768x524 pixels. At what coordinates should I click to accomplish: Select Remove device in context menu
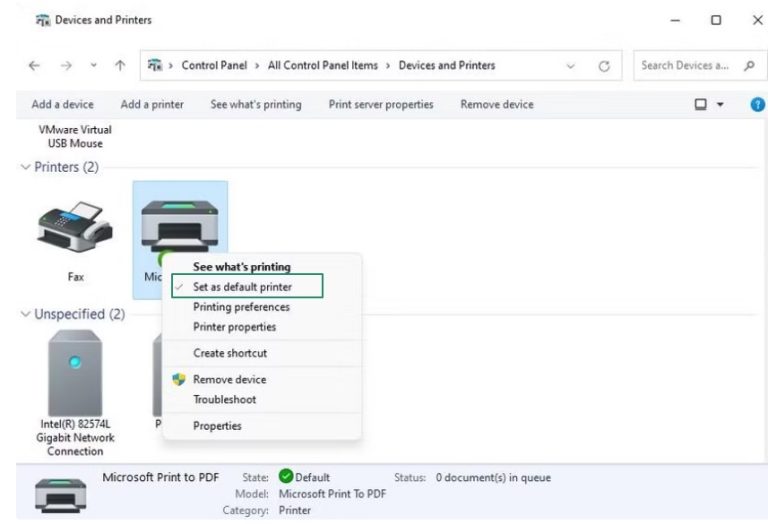(229, 379)
